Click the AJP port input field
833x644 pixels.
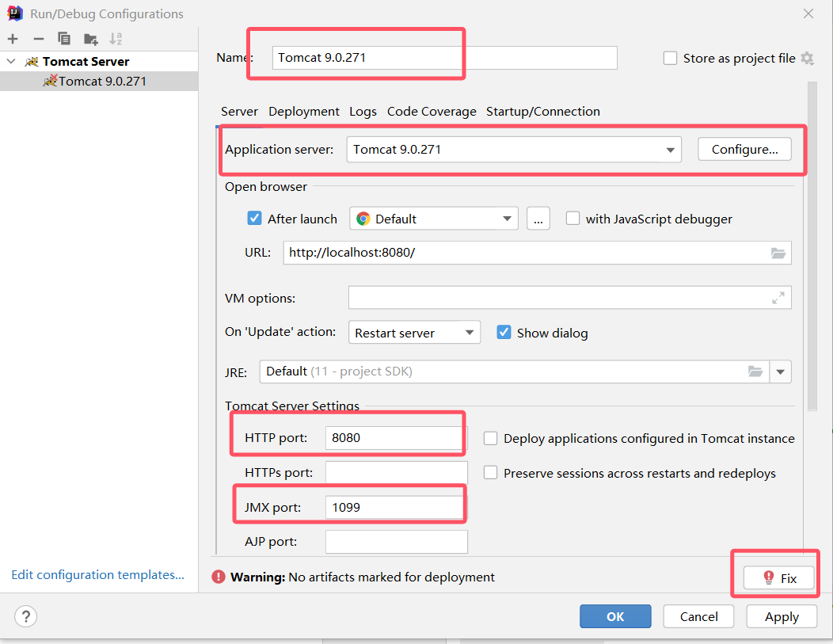[x=397, y=542]
